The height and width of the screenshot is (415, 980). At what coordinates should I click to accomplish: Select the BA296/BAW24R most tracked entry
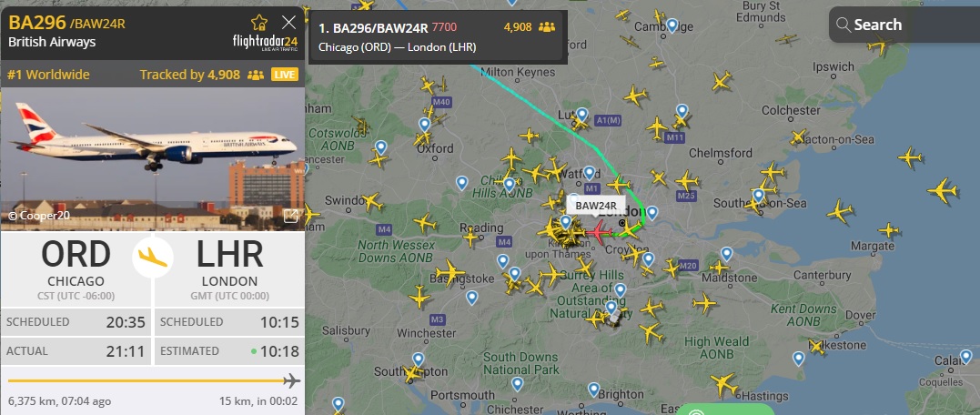(438, 37)
